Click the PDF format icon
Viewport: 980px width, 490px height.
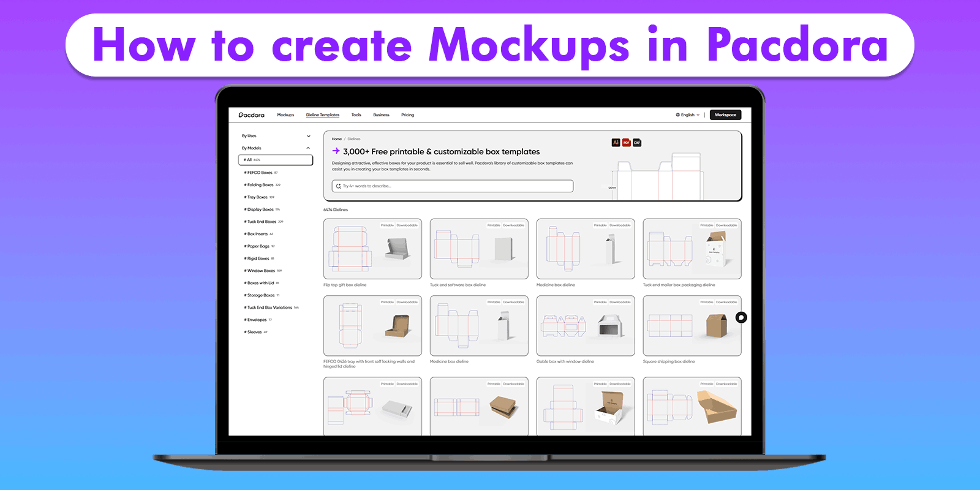(627, 143)
